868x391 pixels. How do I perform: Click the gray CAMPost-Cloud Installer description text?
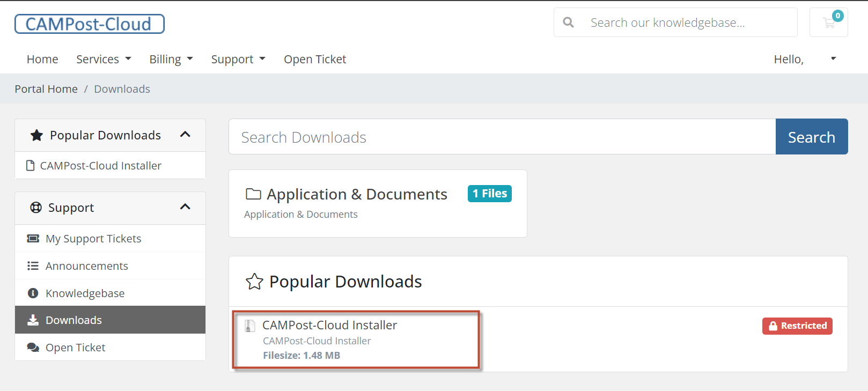pyautogui.click(x=317, y=341)
